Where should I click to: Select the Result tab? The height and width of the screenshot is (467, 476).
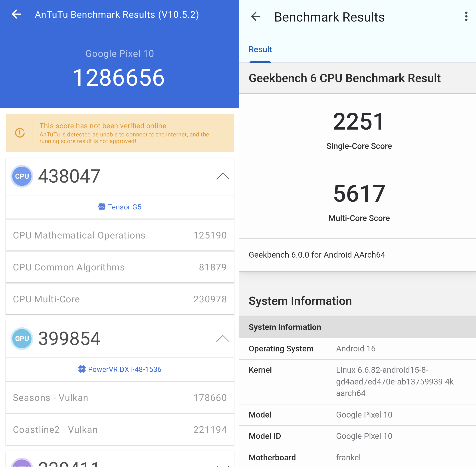coord(260,49)
